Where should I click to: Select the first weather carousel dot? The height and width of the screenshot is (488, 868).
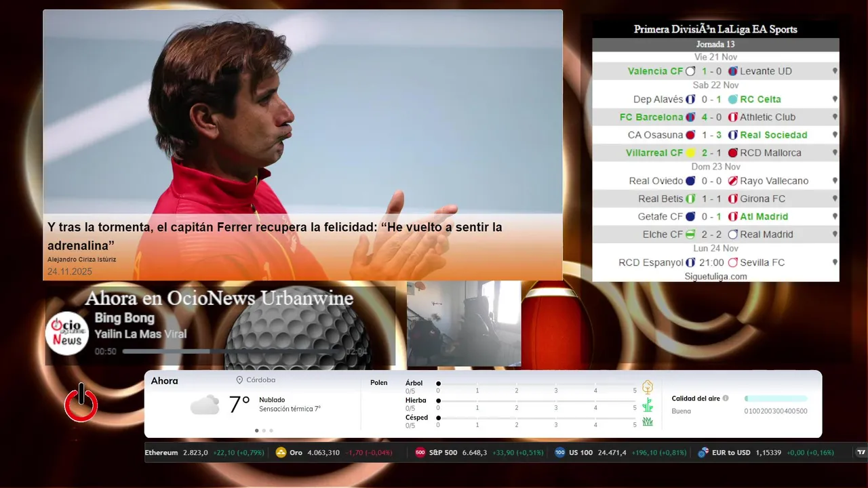tap(256, 430)
